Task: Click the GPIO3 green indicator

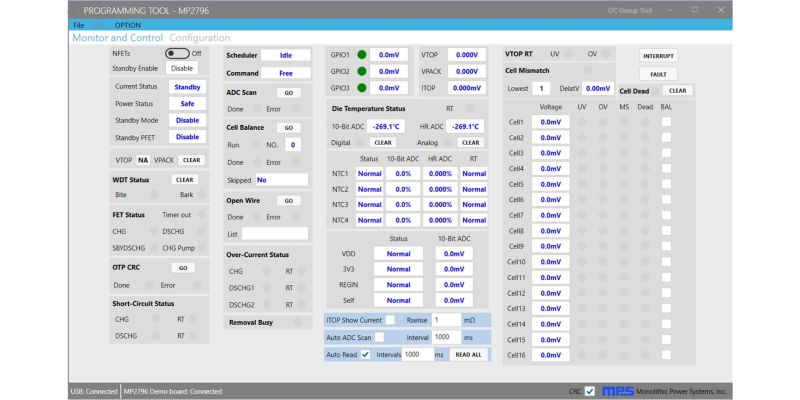Action: [x=362, y=88]
